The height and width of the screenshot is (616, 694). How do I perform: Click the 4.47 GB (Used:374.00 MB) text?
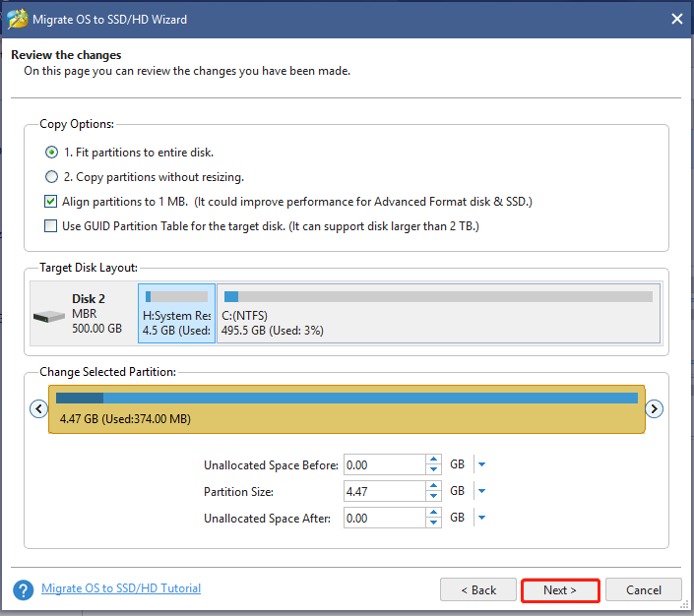coord(125,419)
